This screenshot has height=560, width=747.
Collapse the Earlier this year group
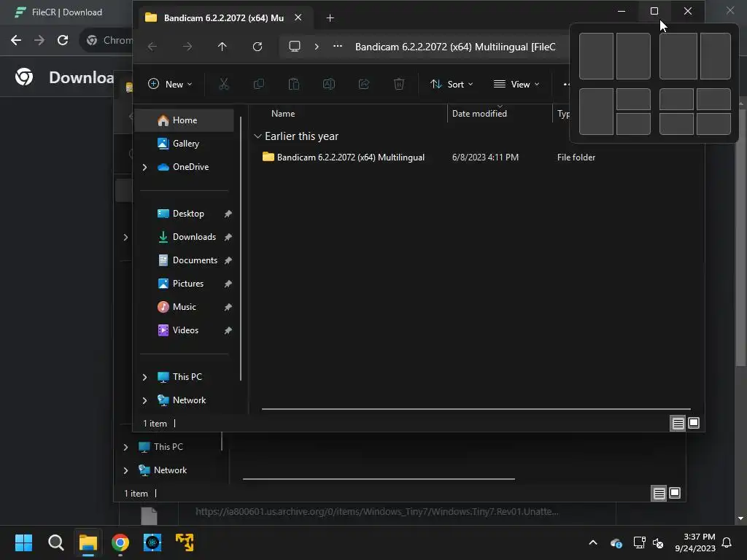click(258, 136)
